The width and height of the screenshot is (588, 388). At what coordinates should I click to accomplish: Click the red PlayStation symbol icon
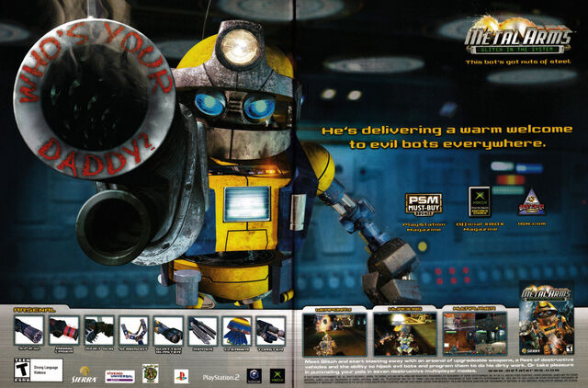coord(182,376)
